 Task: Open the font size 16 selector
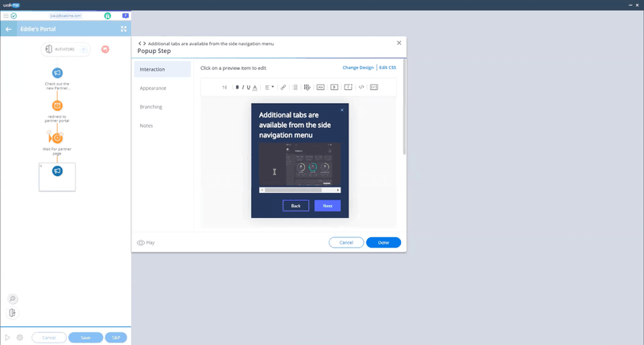(x=225, y=87)
